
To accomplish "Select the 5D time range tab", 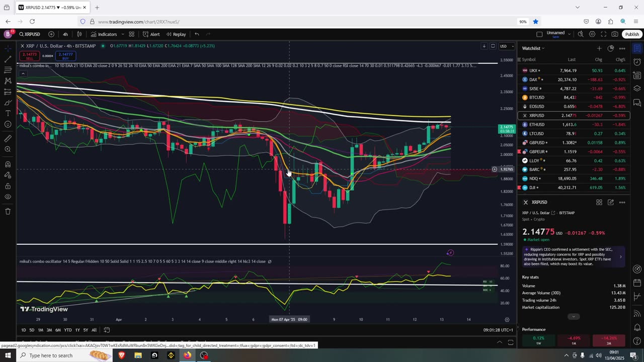I will 32,330.
